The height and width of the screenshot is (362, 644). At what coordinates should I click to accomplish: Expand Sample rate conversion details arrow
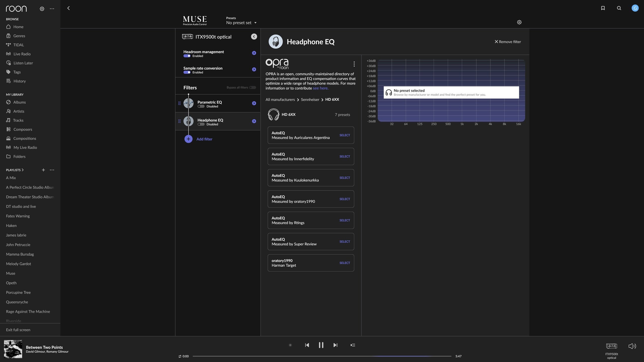click(254, 69)
